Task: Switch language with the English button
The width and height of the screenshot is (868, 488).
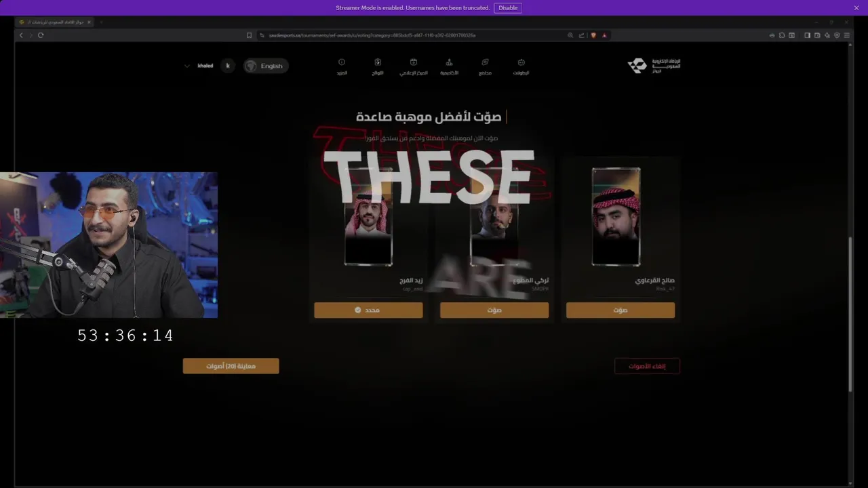Action: click(267, 66)
